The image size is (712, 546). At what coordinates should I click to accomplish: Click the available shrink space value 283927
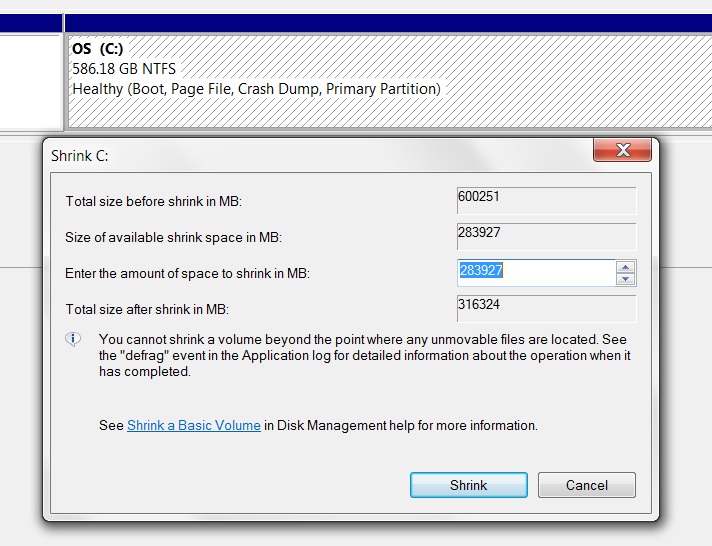pyautogui.click(x=547, y=236)
